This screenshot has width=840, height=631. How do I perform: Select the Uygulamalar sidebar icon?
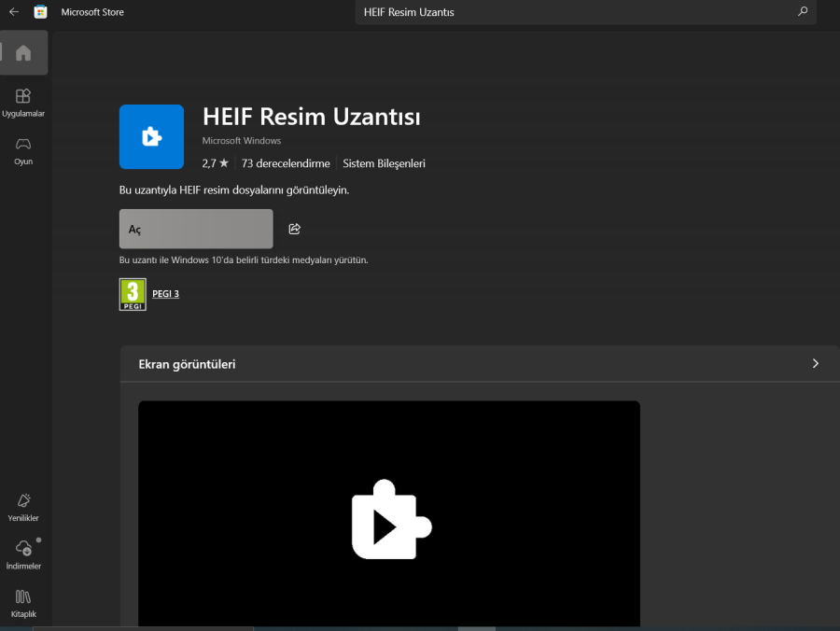[x=23, y=101]
